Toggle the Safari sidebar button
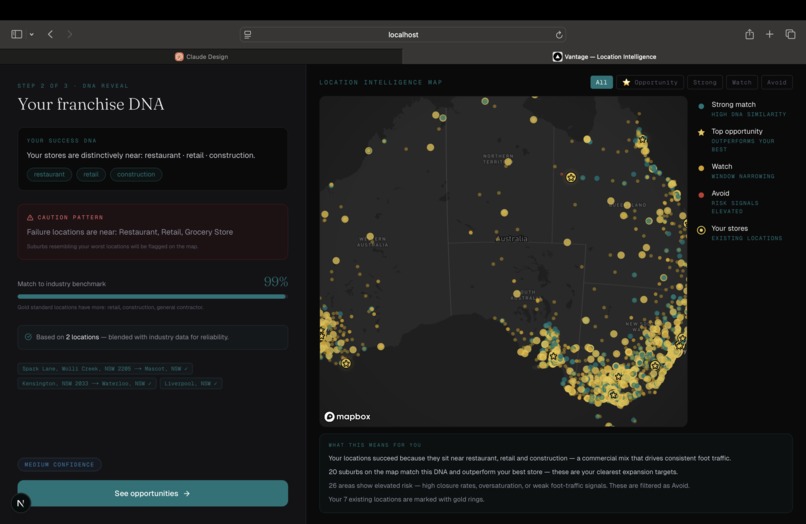 tap(16, 34)
